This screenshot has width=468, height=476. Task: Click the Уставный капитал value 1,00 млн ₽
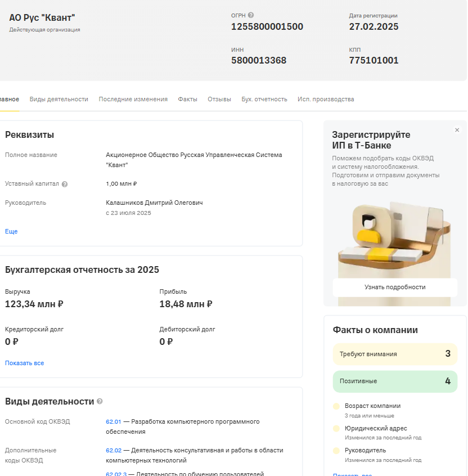[x=121, y=183]
